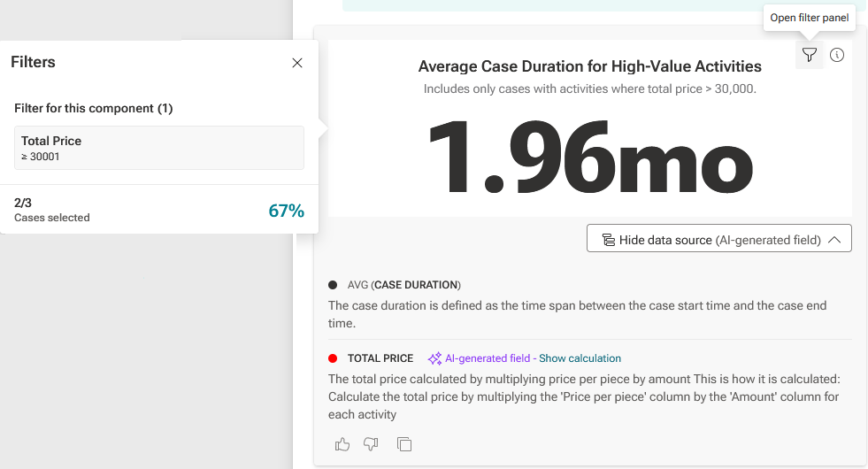Click the Filter for this component heading
The image size is (868, 469).
[94, 108]
